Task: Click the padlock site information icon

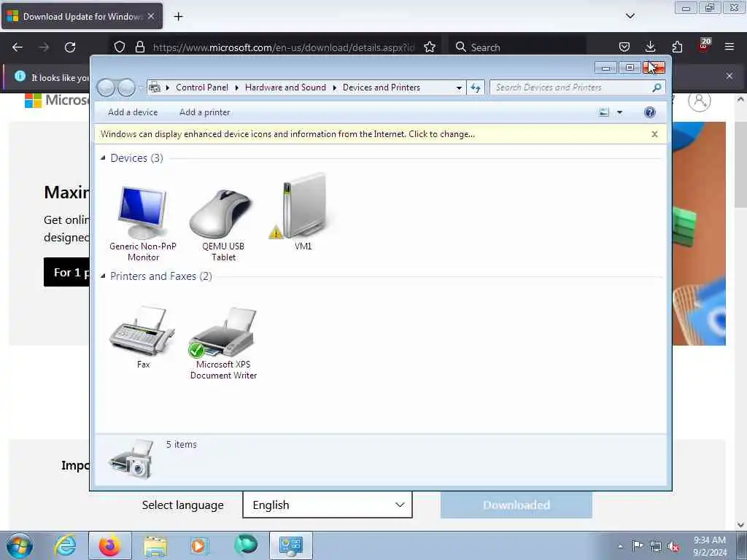Action: coord(139,47)
